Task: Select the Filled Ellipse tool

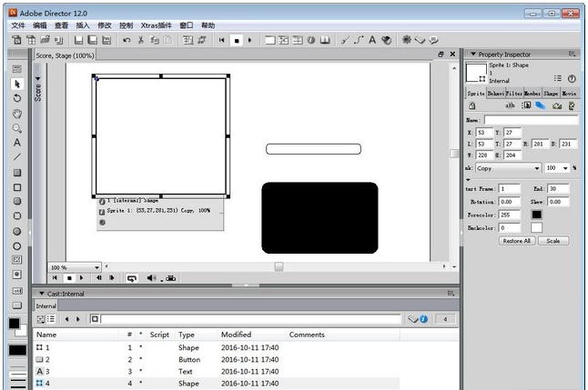Action: point(17,231)
